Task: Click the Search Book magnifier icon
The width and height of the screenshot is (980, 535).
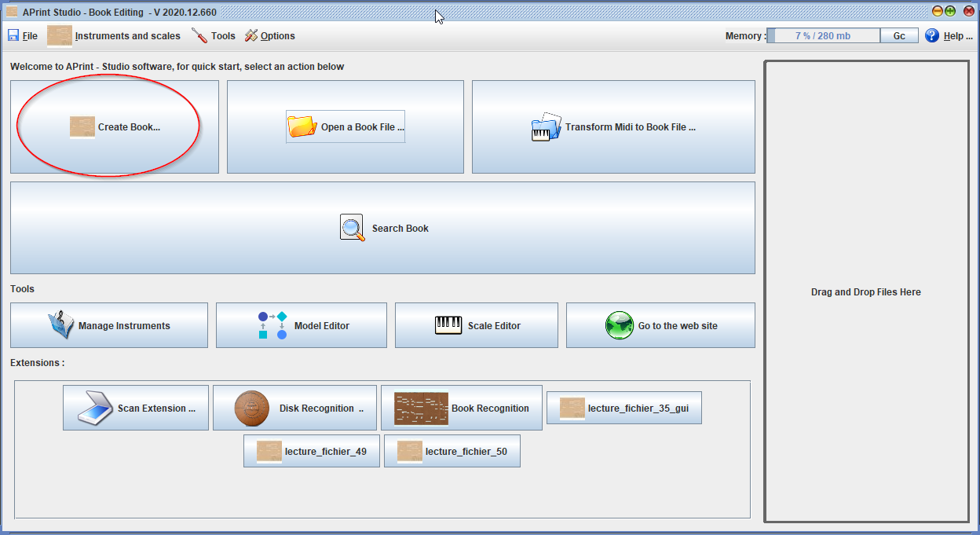Action: 353,228
